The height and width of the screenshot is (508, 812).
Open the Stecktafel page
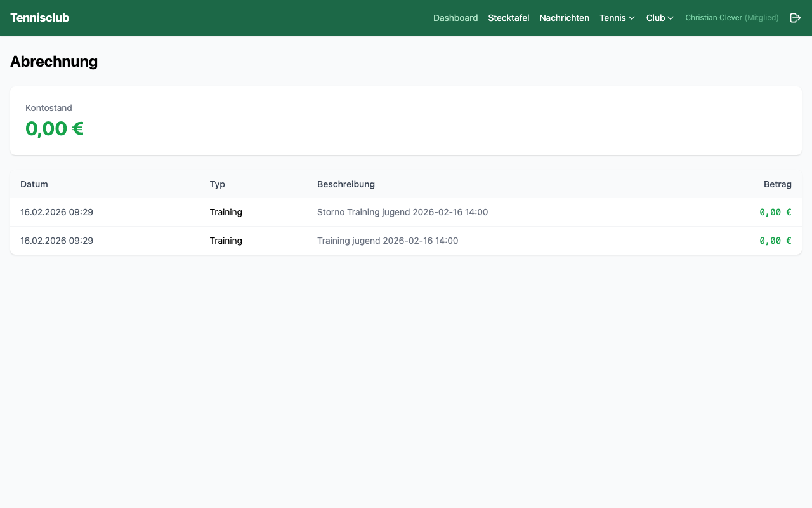[508, 18]
